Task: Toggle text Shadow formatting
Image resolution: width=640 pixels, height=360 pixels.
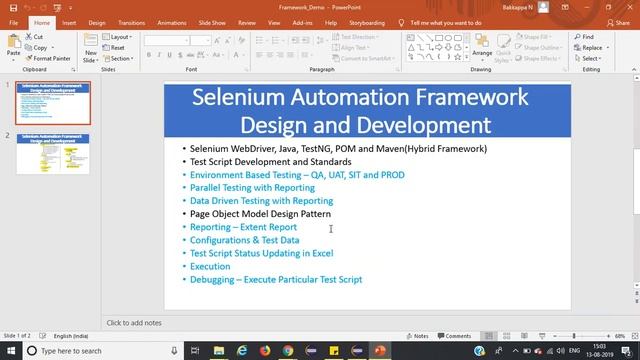Action: pyautogui.click(x=180, y=55)
